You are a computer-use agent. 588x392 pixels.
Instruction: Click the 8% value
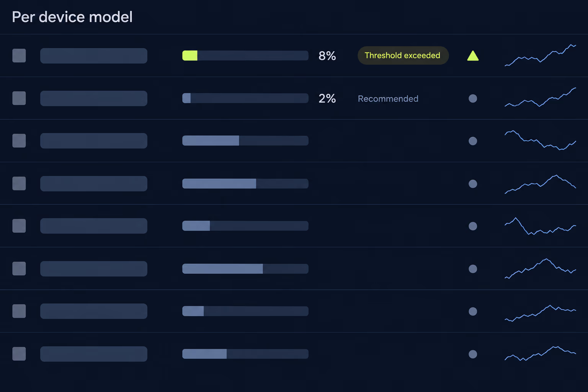(327, 56)
